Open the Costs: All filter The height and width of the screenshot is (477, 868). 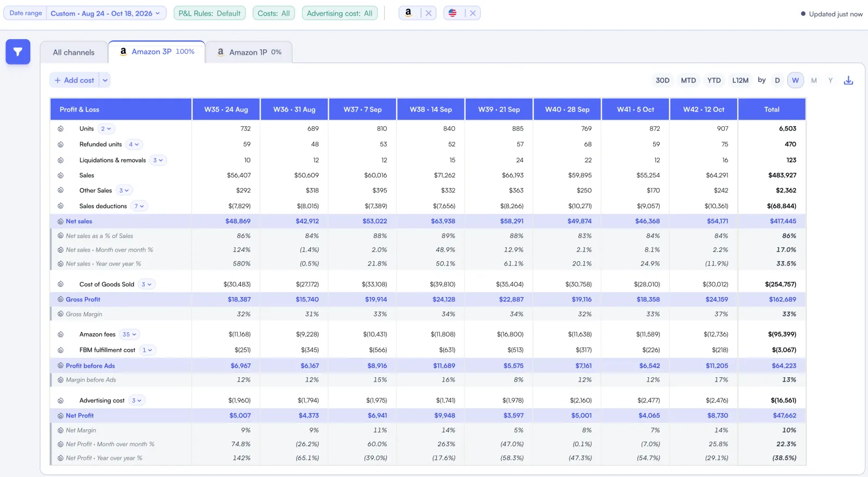(274, 13)
